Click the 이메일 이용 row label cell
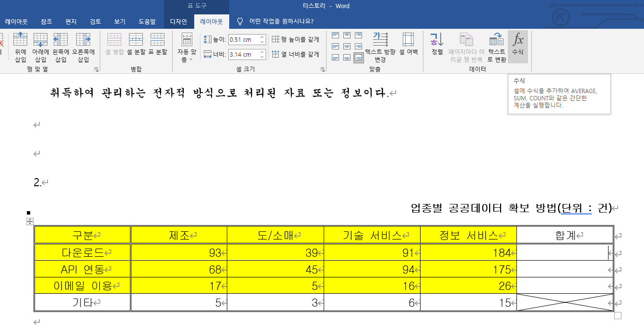The image size is (644, 335). point(82,286)
